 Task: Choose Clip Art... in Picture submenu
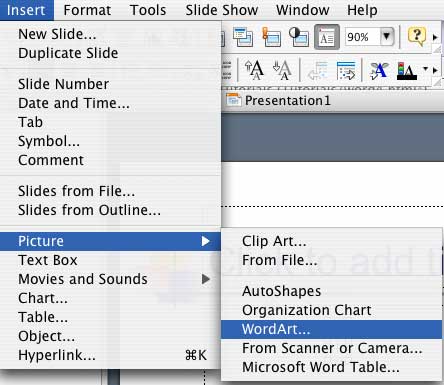coord(332,241)
